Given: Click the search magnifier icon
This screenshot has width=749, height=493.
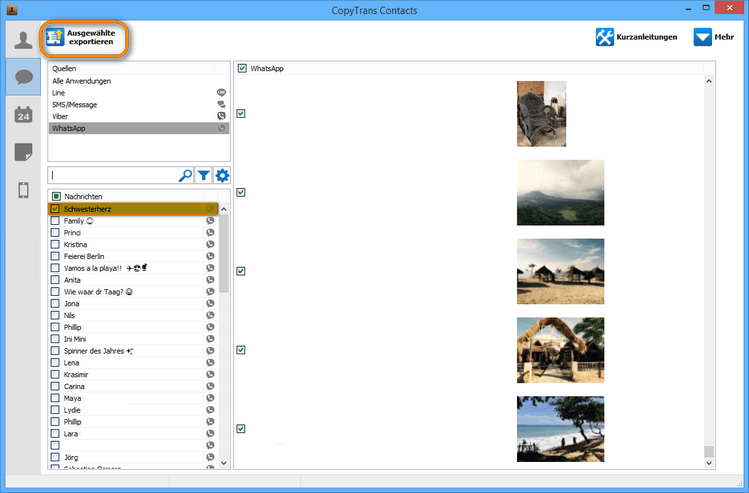Looking at the screenshot, I should pos(185,176).
